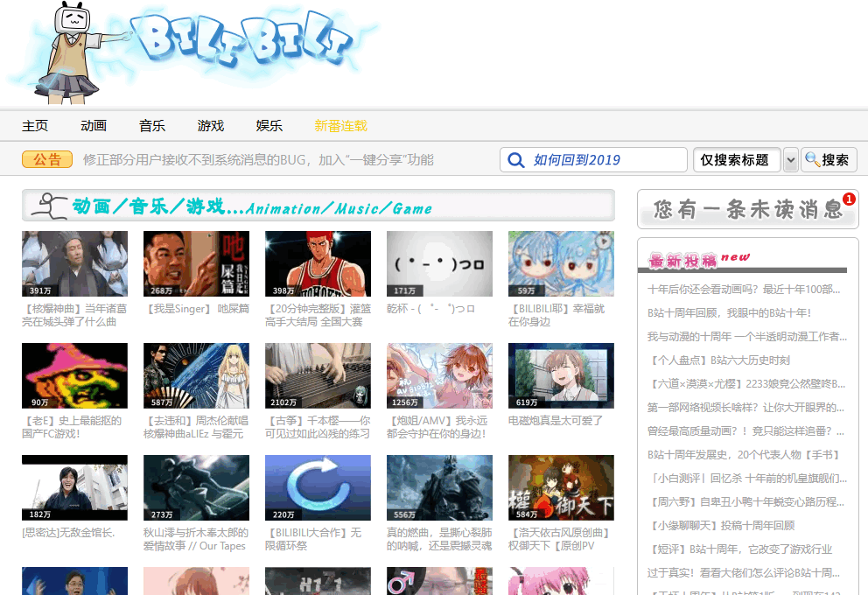The width and height of the screenshot is (868, 595).
Task: Open the 【个人盘点】B站六大历史时刻 link
Action: click(x=717, y=360)
